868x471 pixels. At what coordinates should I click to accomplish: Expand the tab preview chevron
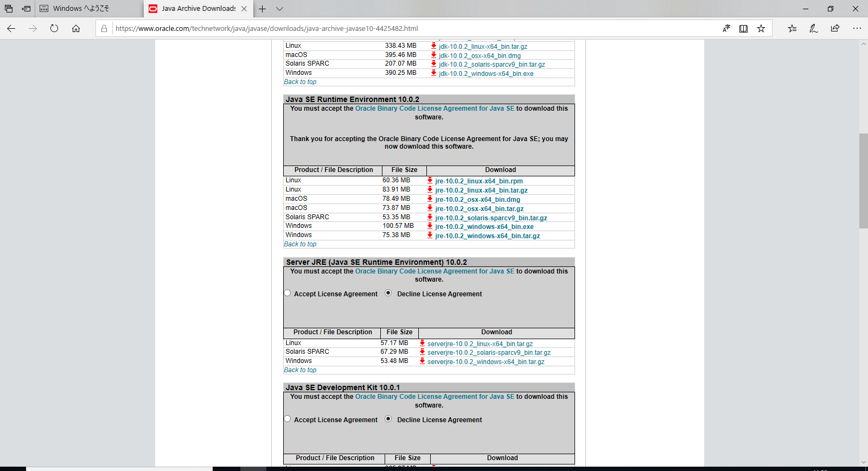click(x=279, y=9)
